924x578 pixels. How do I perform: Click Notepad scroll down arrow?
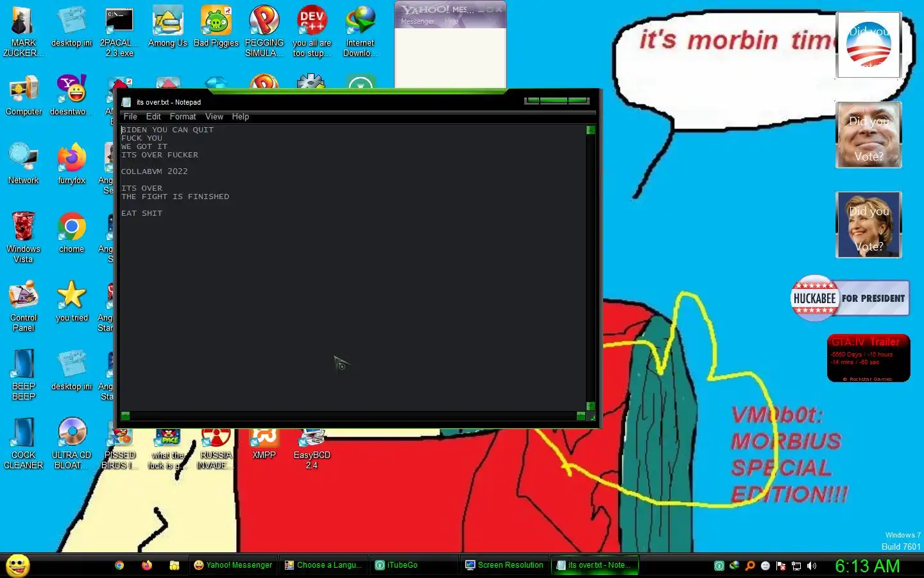click(590, 406)
